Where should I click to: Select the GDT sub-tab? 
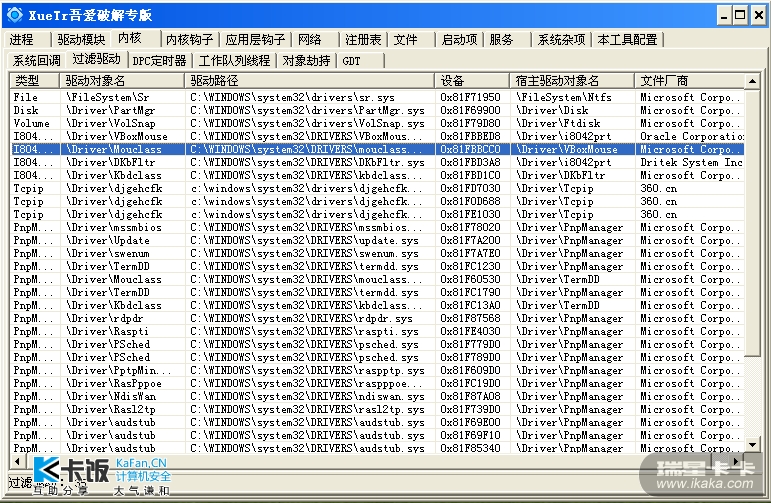point(352,60)
